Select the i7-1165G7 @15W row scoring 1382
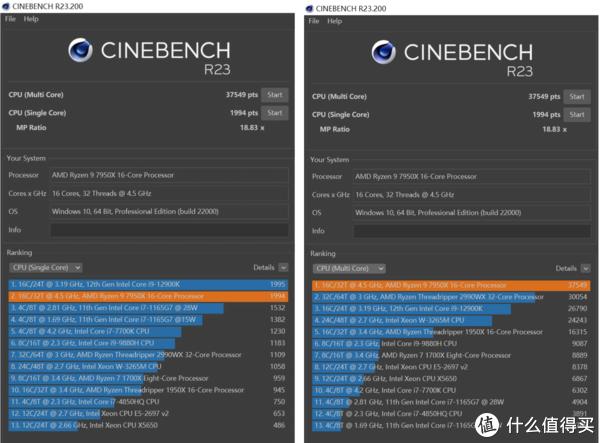Screen dimensions: 600x443 tap(148, 319)
